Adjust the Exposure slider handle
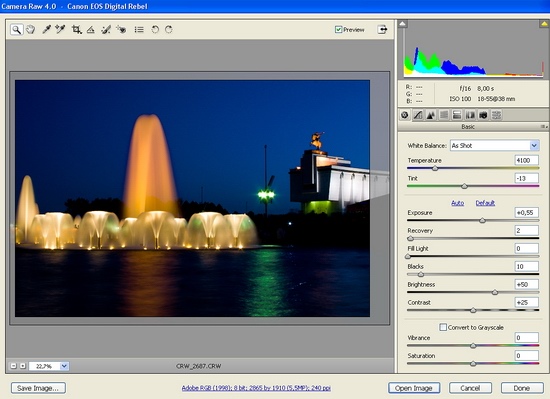This screenshot has height=399, width=550. 482,221
